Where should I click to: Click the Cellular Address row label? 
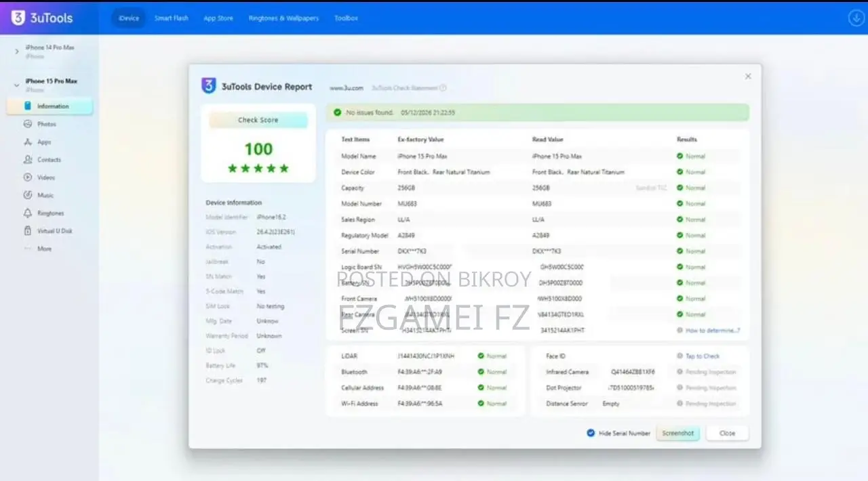click(x=362, y=388)
